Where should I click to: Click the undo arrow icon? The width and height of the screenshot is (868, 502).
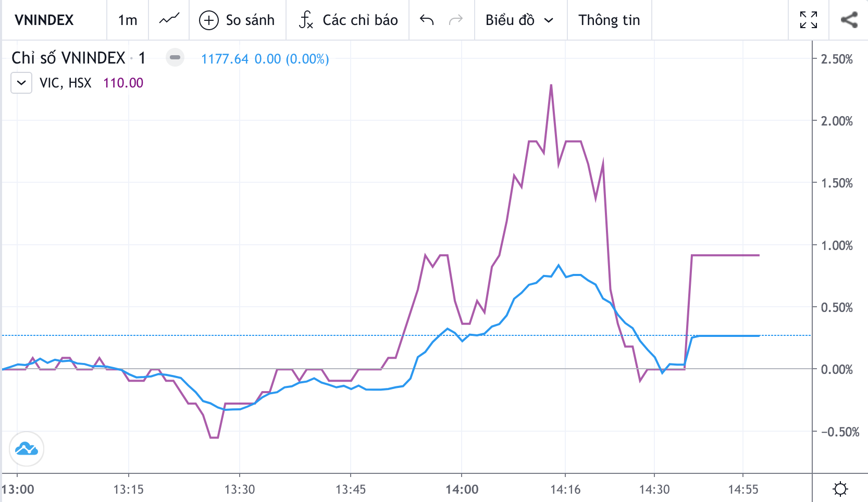[427, 20]
